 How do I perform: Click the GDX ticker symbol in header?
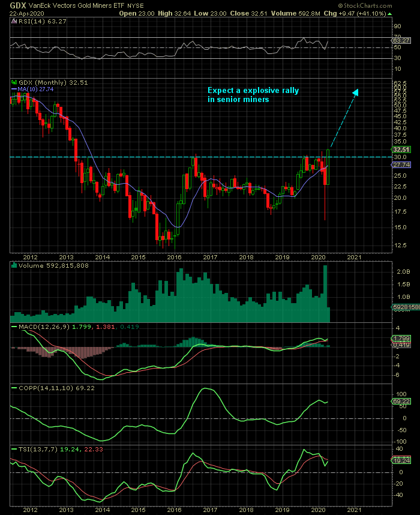click(18, 5)
